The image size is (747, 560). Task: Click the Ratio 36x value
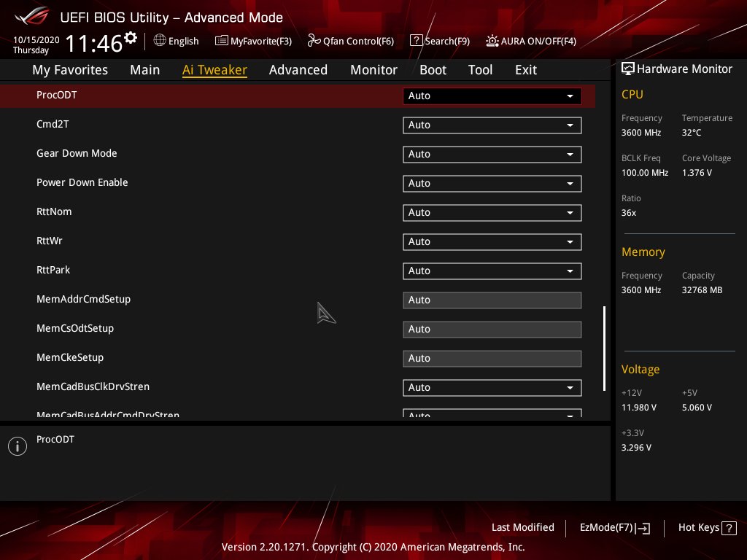tap(628, 213)
